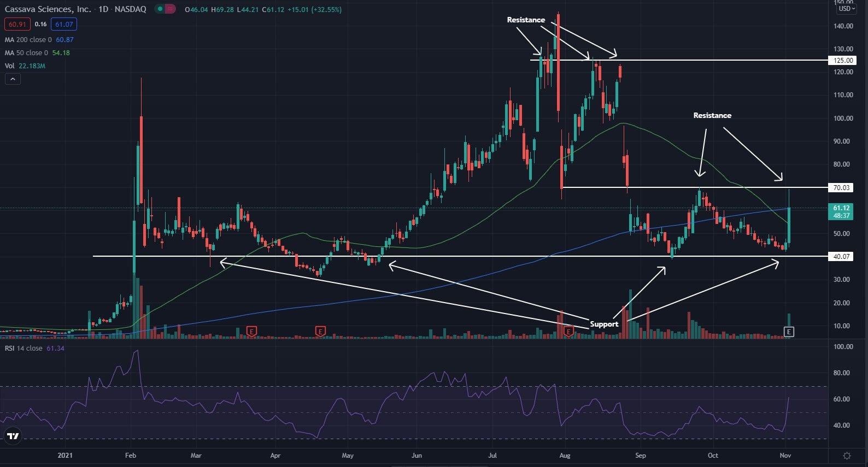Select the MA 200 close indicator legend
868x467 pixels.
(28, 40)
